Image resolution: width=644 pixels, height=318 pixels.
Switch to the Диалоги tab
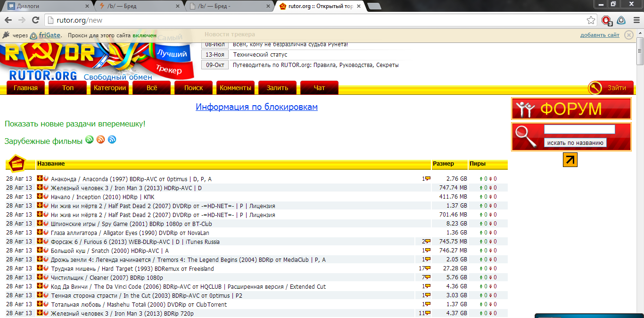[47, 6]
